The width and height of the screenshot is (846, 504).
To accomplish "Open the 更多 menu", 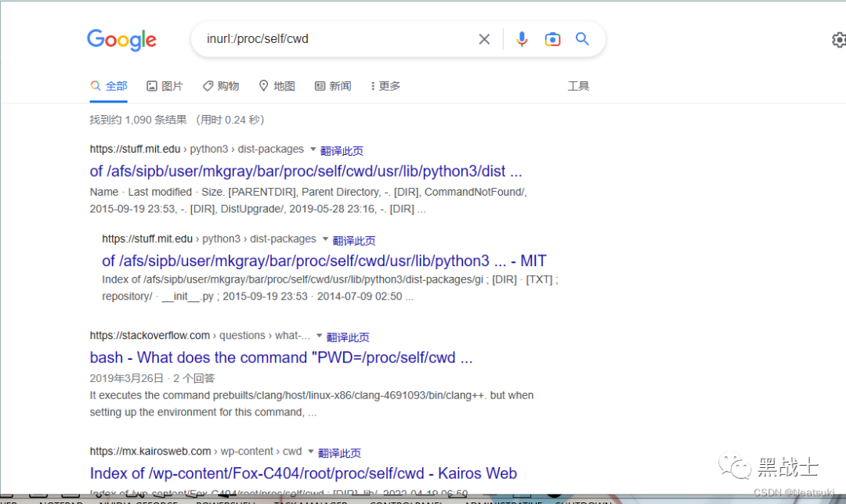I will [385, 86].
